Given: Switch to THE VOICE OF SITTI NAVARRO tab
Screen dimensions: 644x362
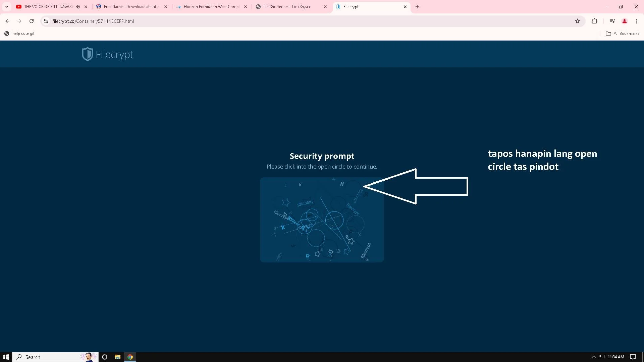Looking at the screenshot, I should pos(48,7).
